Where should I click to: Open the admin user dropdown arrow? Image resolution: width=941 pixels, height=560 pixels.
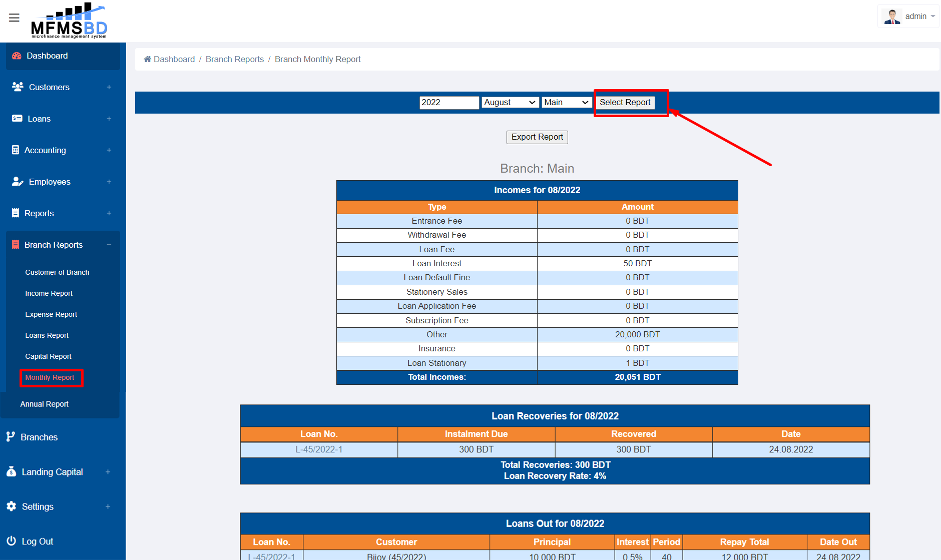pyautogui.click(x=933, y=17)
